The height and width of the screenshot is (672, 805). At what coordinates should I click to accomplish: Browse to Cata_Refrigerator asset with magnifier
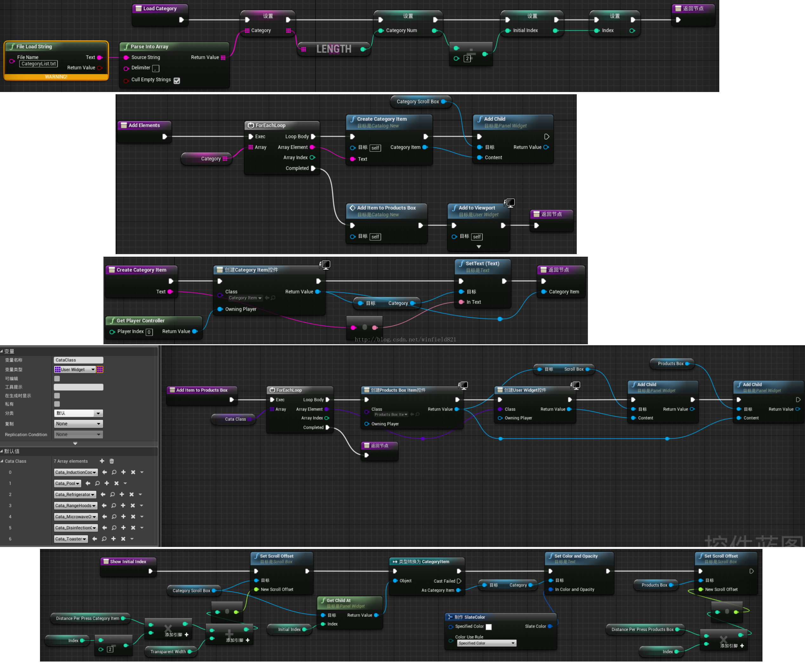[112, 494]
